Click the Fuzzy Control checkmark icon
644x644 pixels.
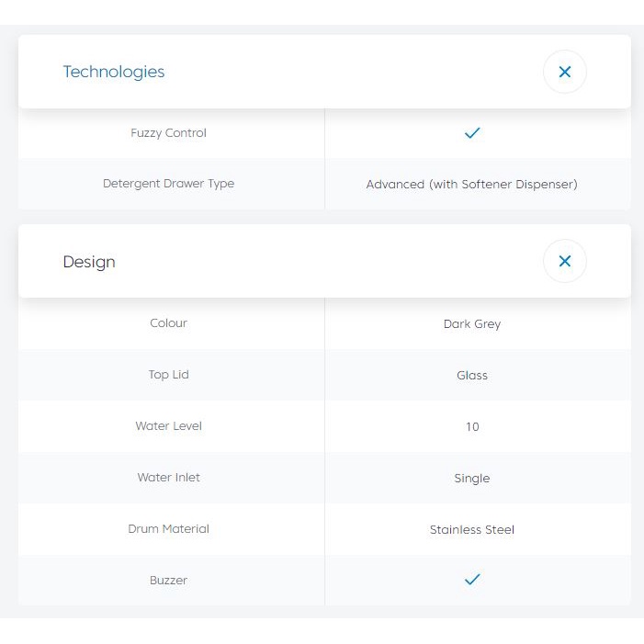coord(472,133)
